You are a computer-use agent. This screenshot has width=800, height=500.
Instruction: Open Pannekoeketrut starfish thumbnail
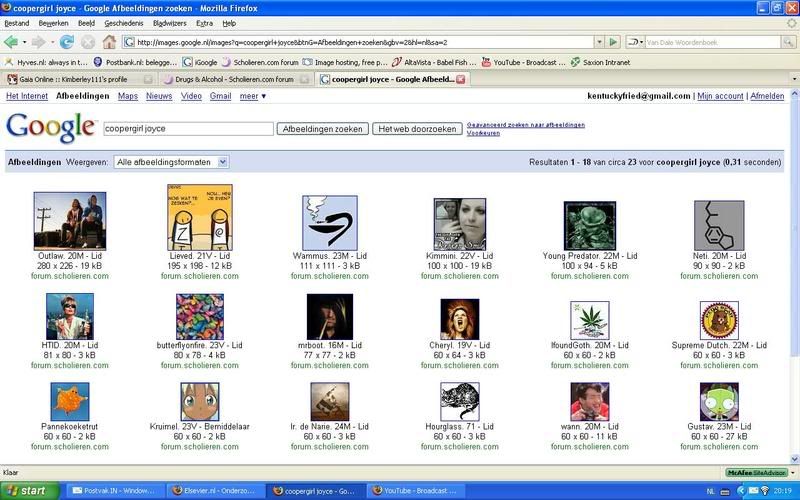tap(70, 402)
